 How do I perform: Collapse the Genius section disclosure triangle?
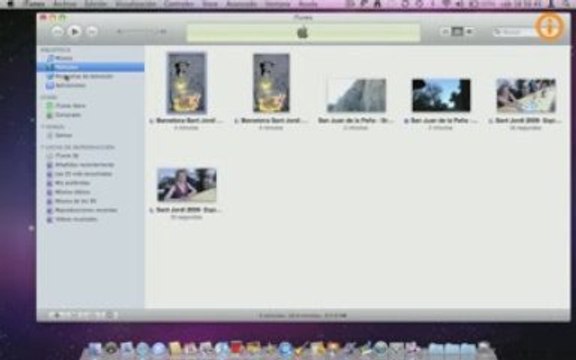43,127
